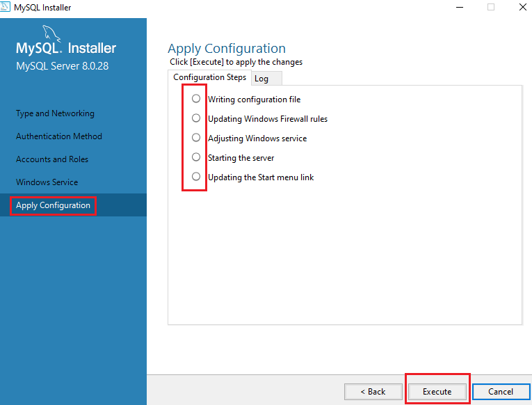This screenshot has height=405, width=532.
Task: Click the Adjusting Windows service text
Action: click(257, 138)
